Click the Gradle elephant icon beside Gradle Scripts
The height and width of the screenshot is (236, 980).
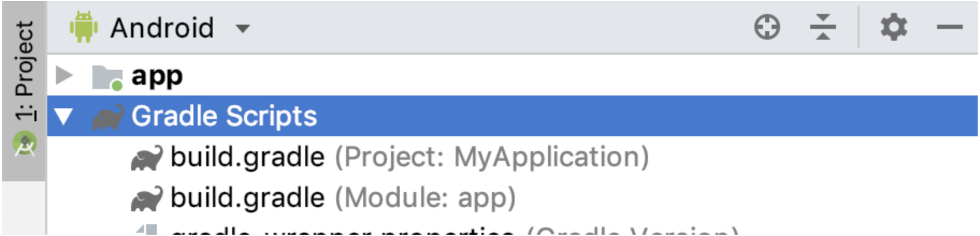108,117
